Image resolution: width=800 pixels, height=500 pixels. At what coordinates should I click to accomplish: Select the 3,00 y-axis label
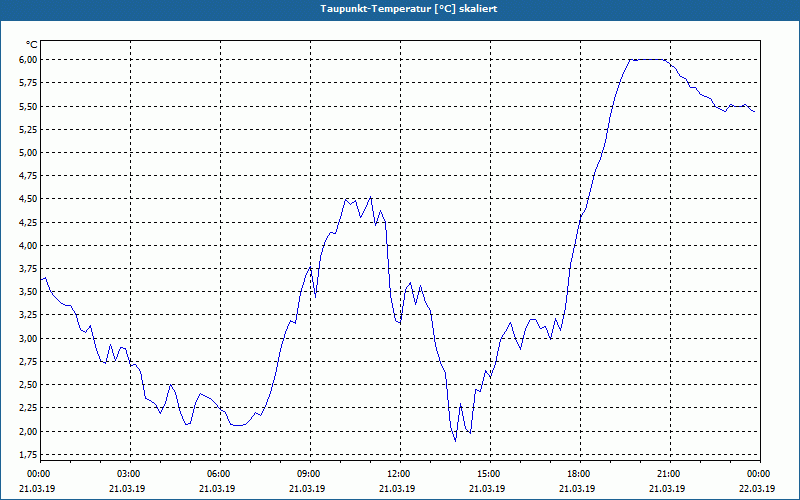[28, 338]
